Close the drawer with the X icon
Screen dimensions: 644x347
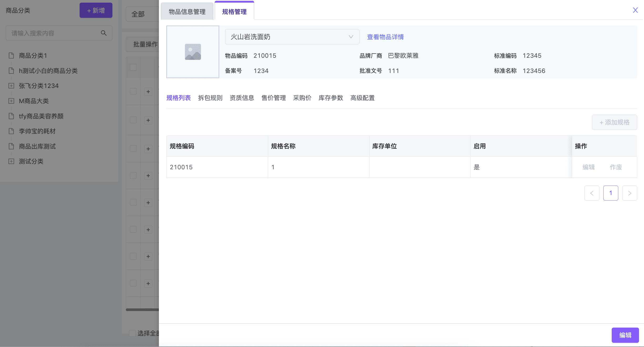point(635,10)
